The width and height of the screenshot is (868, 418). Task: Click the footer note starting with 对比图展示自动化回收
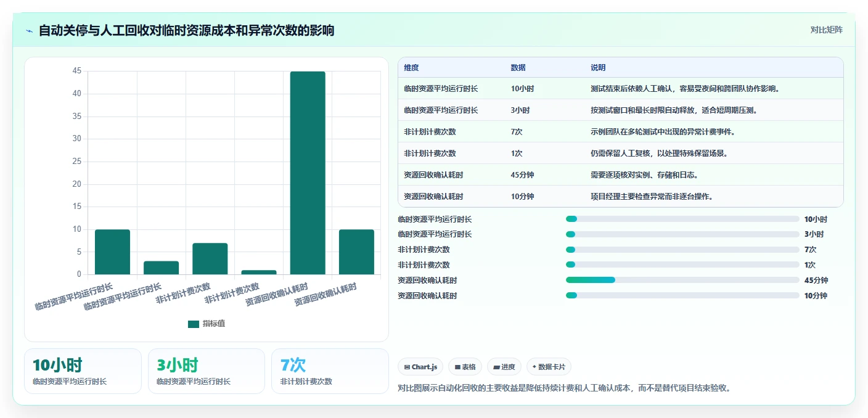[565, 388]
